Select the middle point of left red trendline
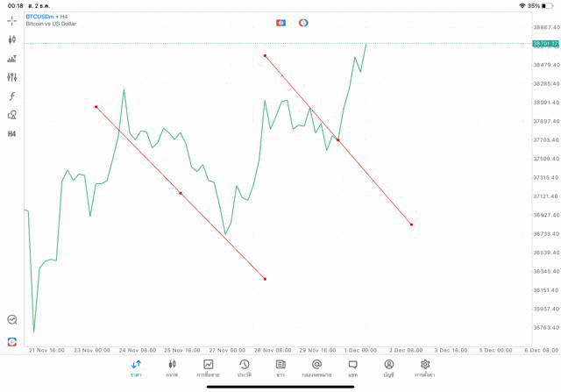561x392 pixels. 181,193
